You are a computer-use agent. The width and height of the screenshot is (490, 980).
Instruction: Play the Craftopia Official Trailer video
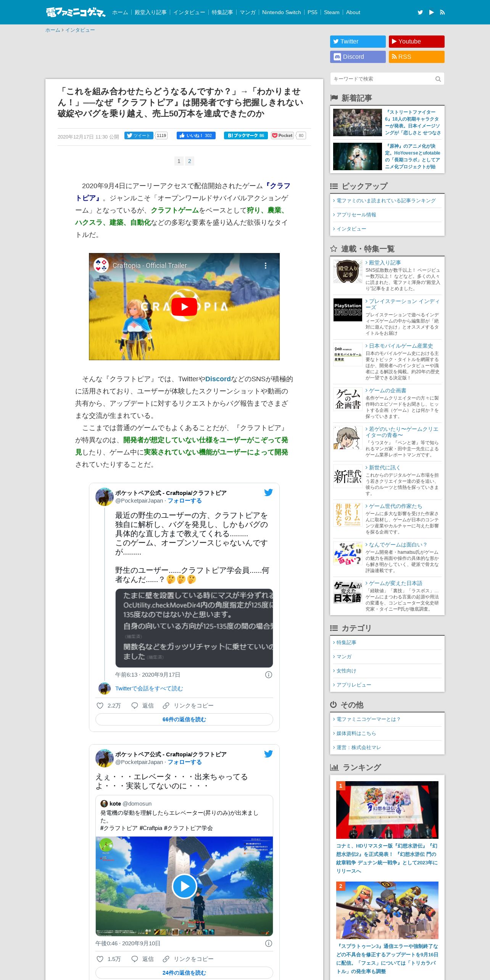click(x=184, y=306)
